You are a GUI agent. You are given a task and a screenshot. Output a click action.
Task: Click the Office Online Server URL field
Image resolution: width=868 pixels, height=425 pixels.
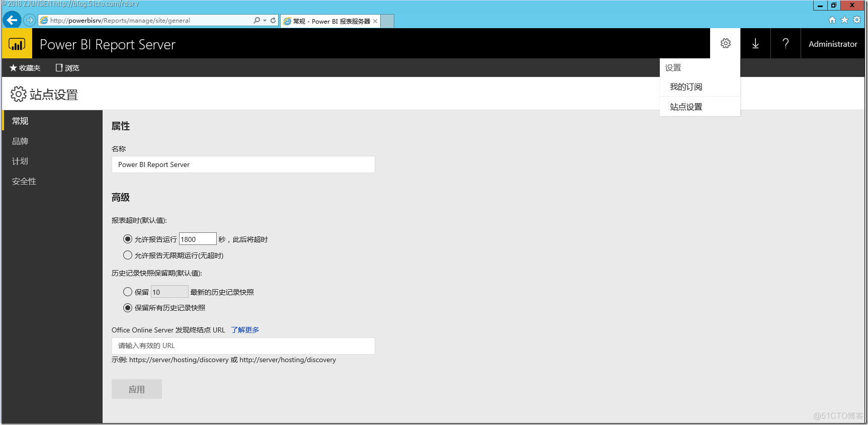click(x=243, y=346)
